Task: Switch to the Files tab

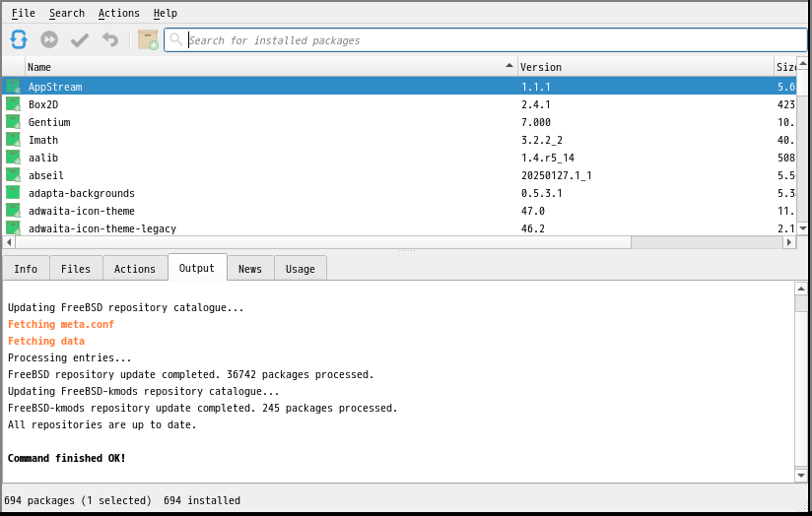Action: coord(76,269)
